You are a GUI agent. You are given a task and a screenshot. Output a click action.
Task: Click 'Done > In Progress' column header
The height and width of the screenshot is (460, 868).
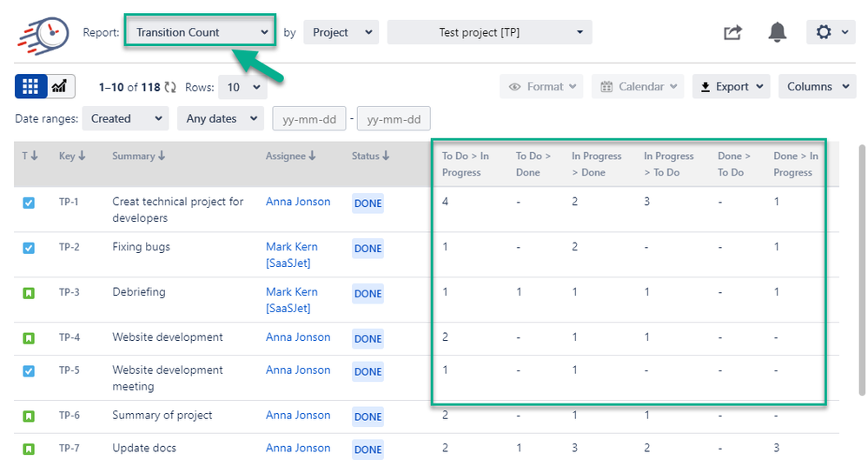[x=796, y=164]
